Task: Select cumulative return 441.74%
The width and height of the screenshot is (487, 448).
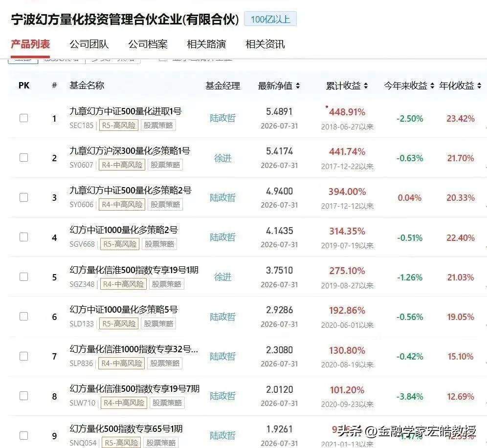Action: coord(347,152)
